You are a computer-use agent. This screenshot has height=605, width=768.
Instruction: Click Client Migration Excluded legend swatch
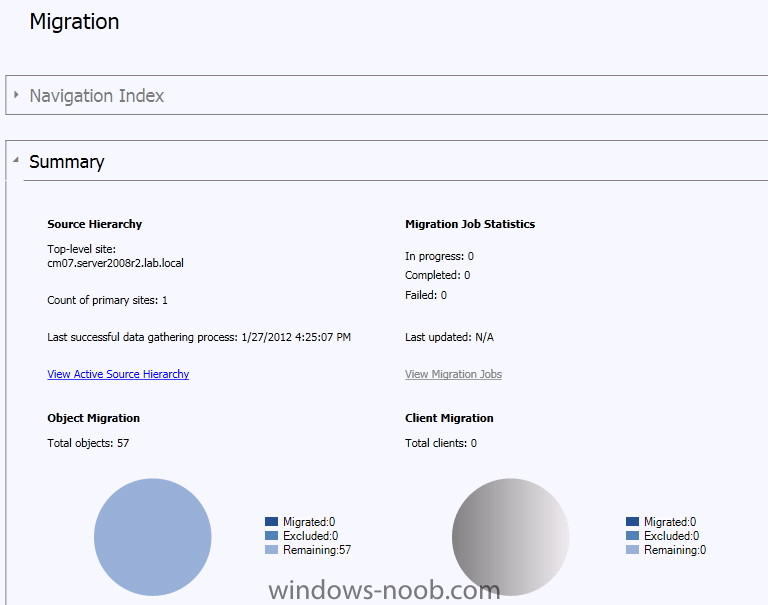(x=632, y=535)
